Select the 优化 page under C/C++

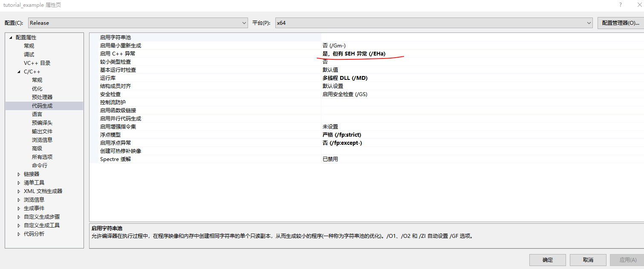coord(36,88)
